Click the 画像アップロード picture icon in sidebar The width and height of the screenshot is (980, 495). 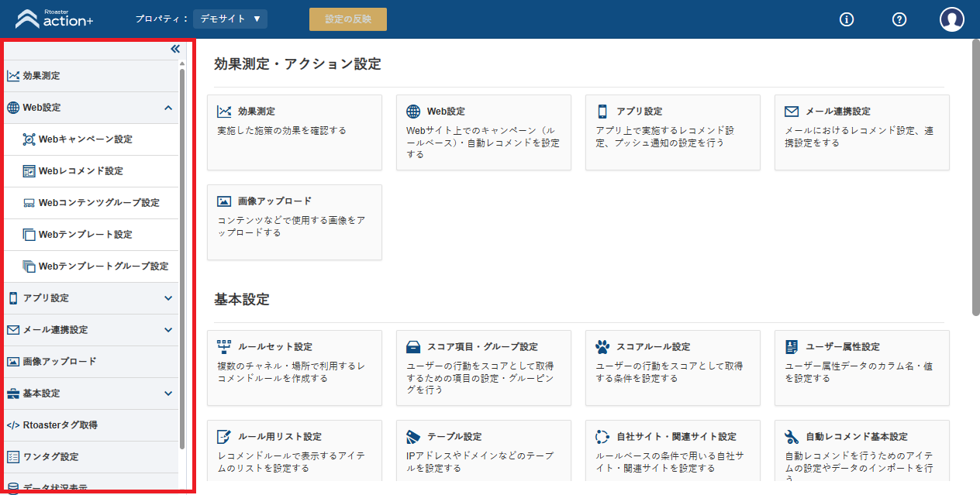tap(13, 362)
